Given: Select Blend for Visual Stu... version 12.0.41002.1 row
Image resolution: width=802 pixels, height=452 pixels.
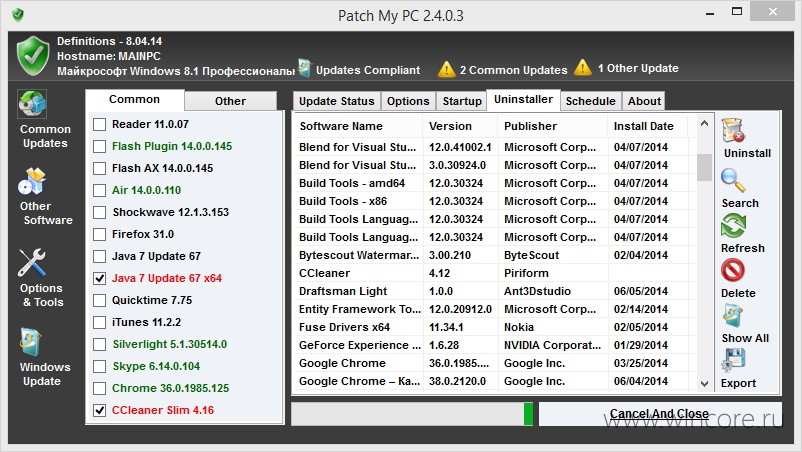Looking at the screenshot, I should pos(495,147).
